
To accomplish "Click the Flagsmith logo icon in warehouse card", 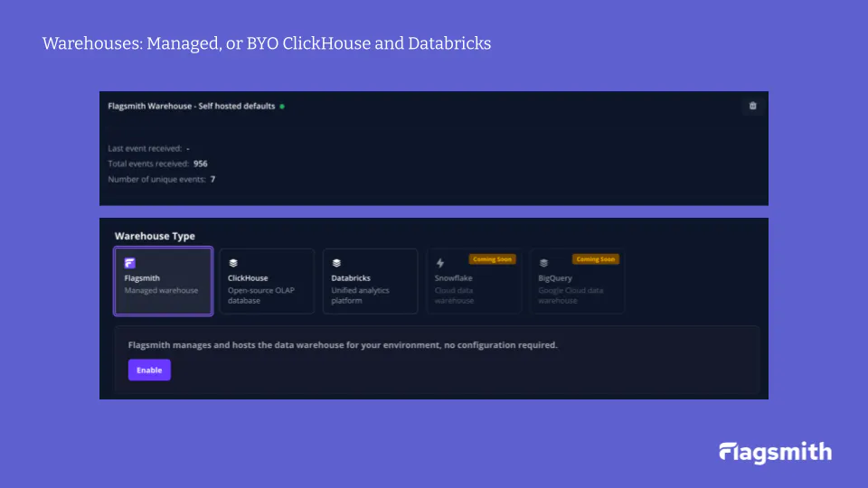I will [129, 263].
